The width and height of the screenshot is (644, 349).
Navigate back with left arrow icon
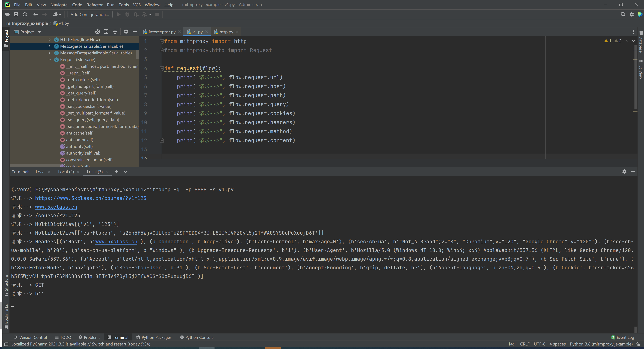coord(35,15)
